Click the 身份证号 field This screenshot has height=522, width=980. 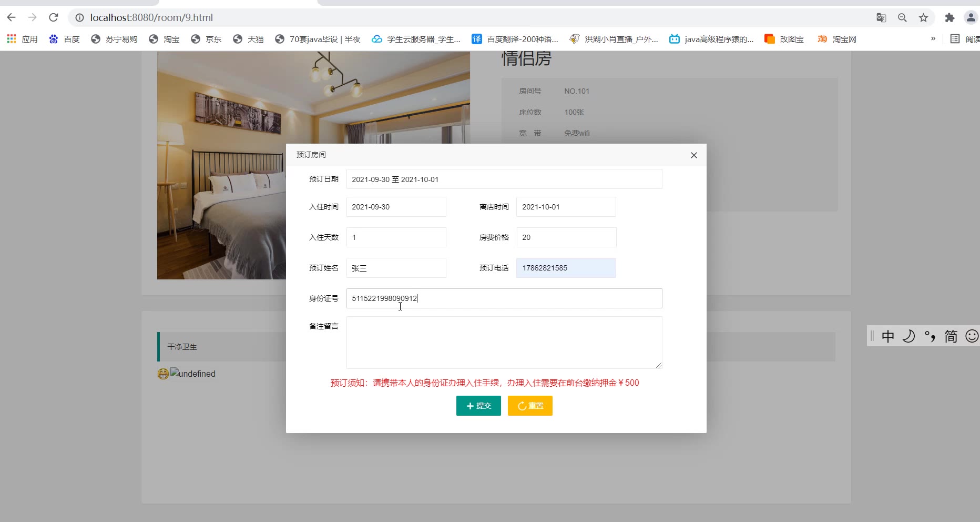[504, 298]
